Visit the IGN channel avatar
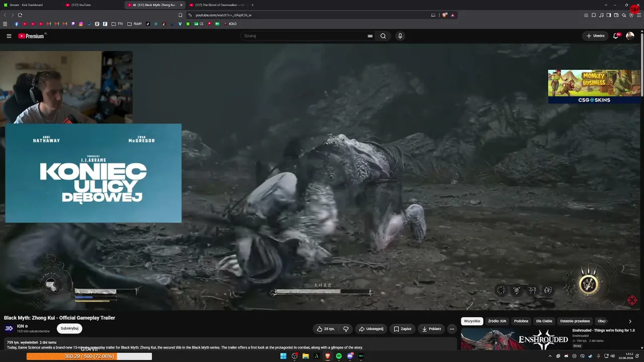This screenshot has width=644, height=362. tap(9, 328)
